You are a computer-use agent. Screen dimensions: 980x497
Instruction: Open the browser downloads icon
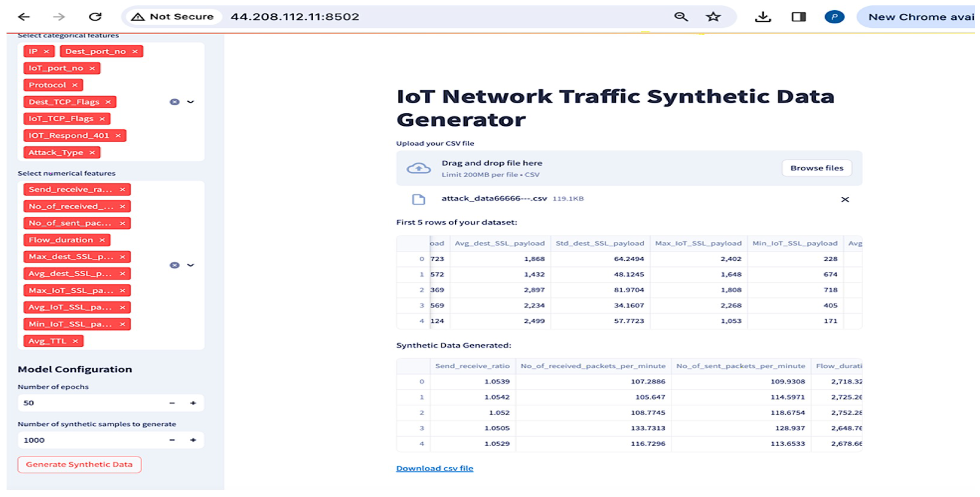763,17
